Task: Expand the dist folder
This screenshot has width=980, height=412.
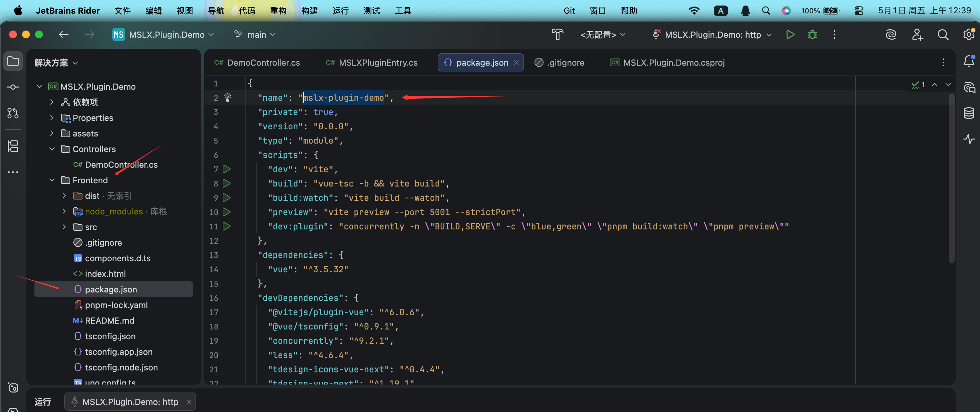Action: point(64,196)
